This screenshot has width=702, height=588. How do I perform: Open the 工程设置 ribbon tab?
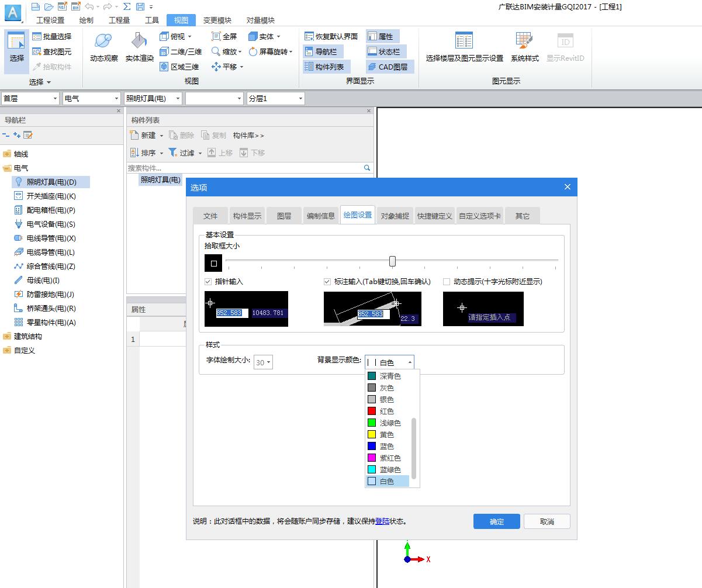50,20
